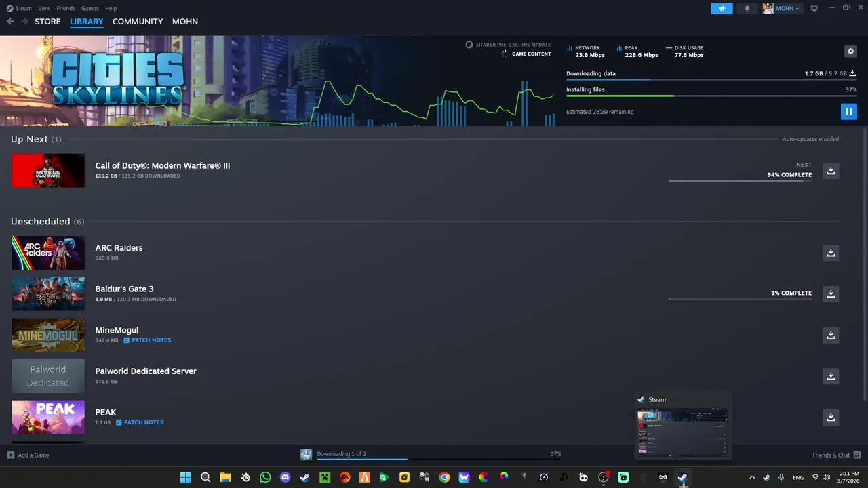This screenshot has width=868, height=488.
Task: Click the Palworld Dedicated thumbnail
Action: pyautogui.click(x=48, y=376)
